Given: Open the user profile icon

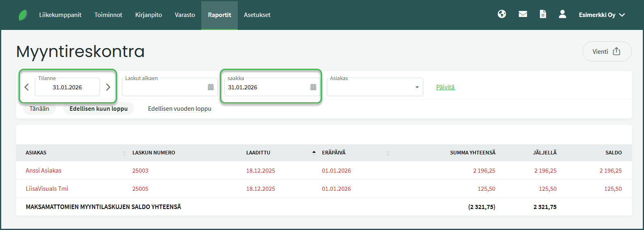Looking at the screenshot, I should (562, 15).
